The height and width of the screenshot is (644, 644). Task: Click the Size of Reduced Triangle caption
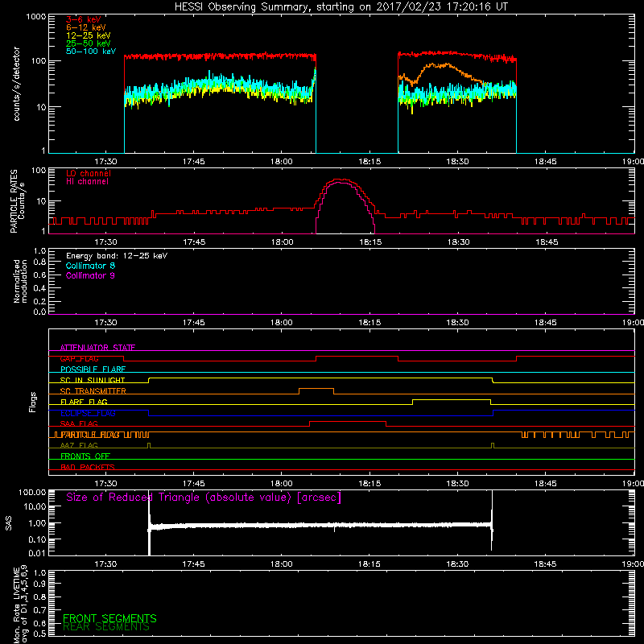tap(204, 497)
